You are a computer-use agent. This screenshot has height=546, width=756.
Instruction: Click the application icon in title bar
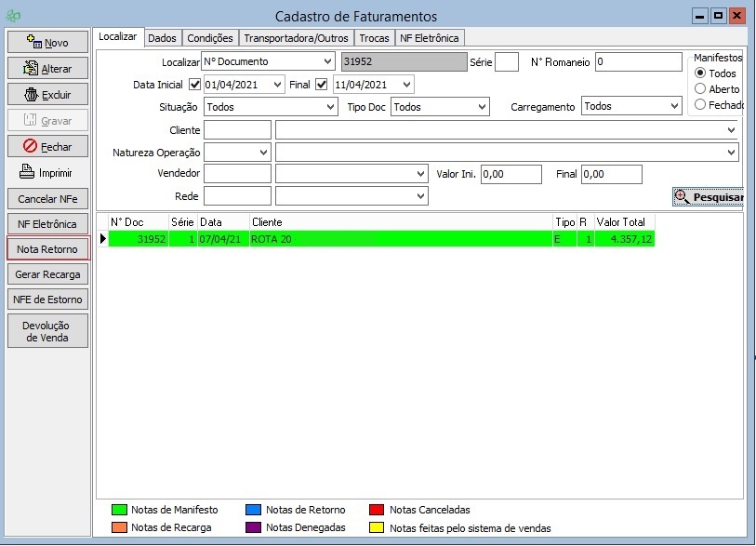coord(12,17)
